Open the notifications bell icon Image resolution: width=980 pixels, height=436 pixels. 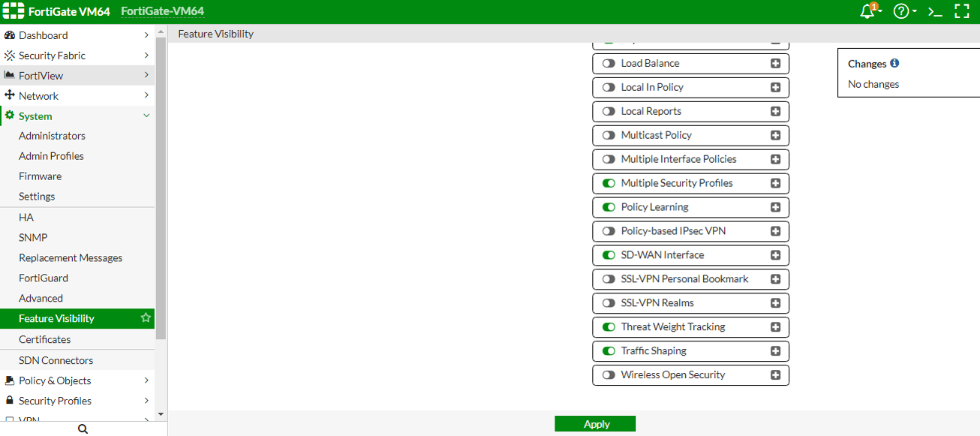[868, 11]
